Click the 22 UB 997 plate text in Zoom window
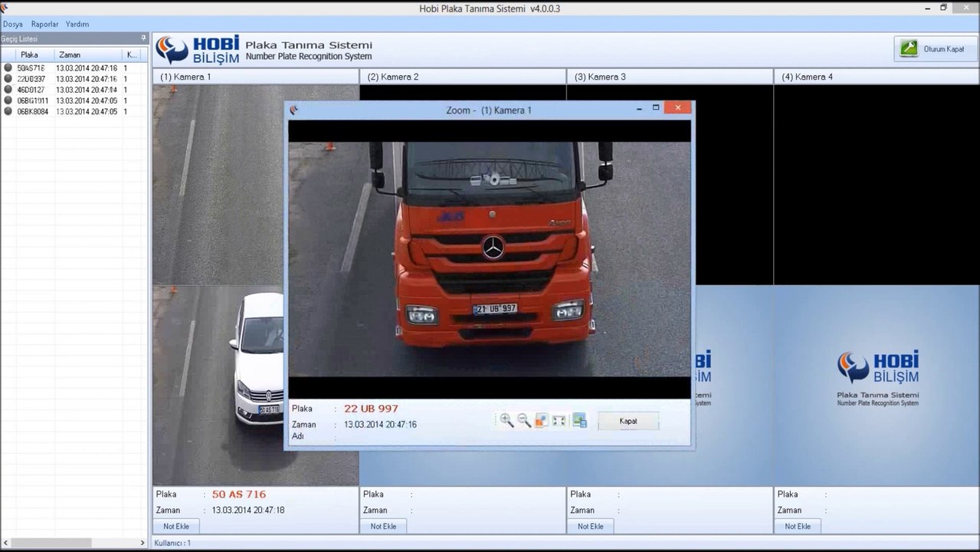Viewport: 980px width, 552px height. click(371, 409)
